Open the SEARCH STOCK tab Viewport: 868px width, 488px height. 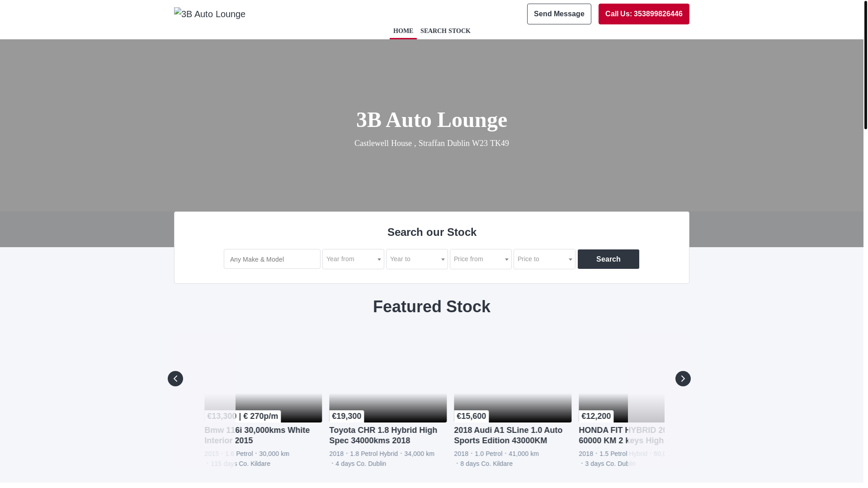coord(445,31)
